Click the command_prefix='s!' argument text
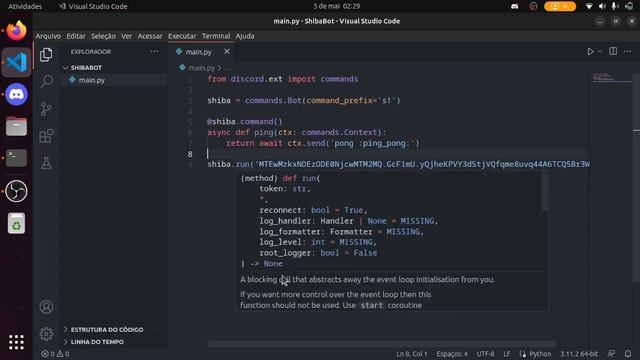 pyautogui.click(x=351, y=100)
